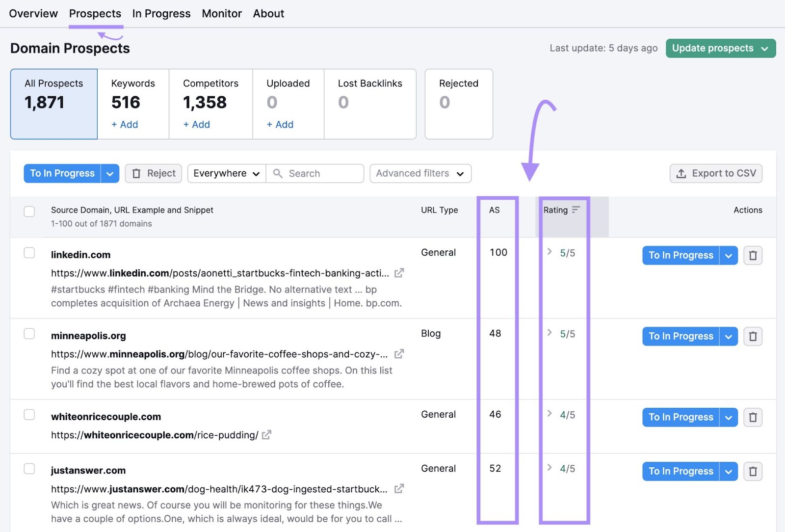Open the Advanced filters dropdown
This screenshot has width=785, height=532.
(x=420, y=173)
